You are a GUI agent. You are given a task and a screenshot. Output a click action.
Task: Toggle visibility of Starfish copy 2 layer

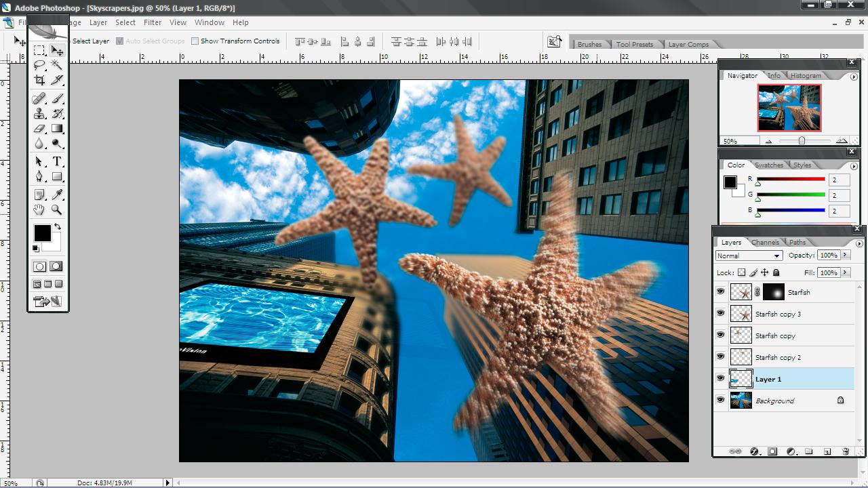pyautogui.click(x=720, y=357)
